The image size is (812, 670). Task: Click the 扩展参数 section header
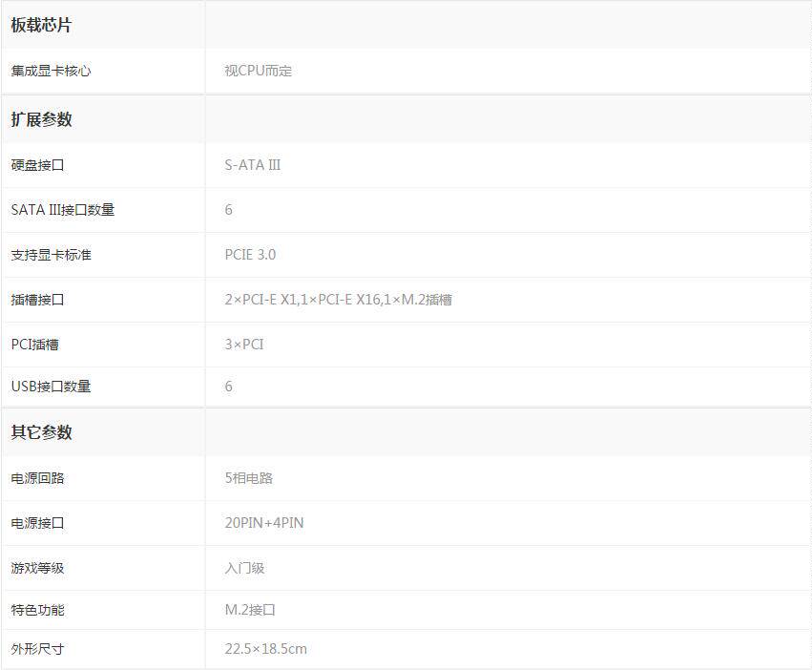click(41, 120)
